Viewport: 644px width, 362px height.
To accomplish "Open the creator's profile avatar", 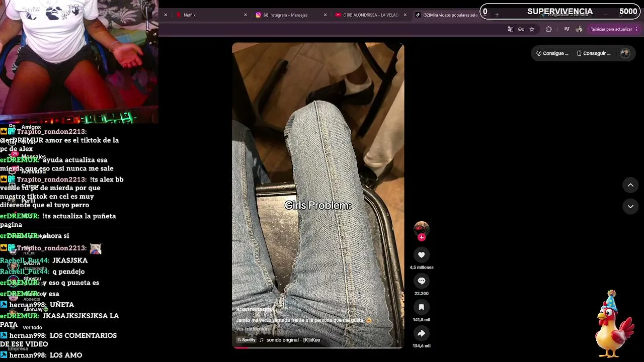I will (x=422, y=229).
